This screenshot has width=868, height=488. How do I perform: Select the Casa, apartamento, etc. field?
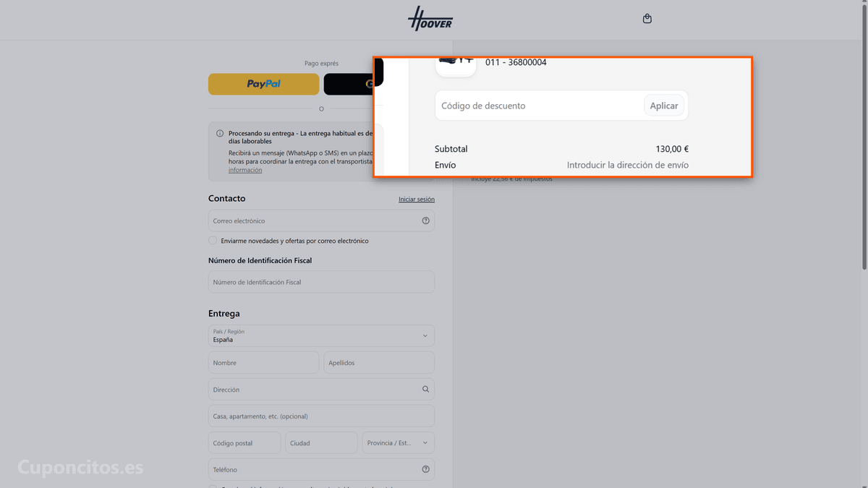coord(321,416)
